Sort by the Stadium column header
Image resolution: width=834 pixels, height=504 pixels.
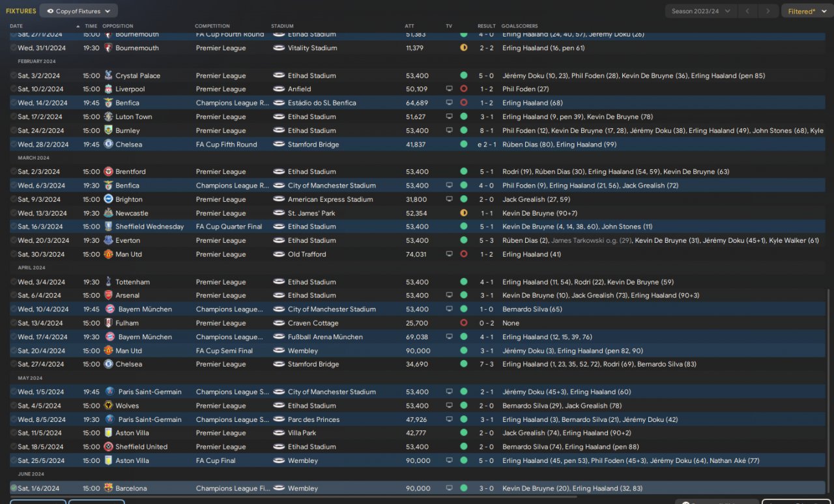282,26
